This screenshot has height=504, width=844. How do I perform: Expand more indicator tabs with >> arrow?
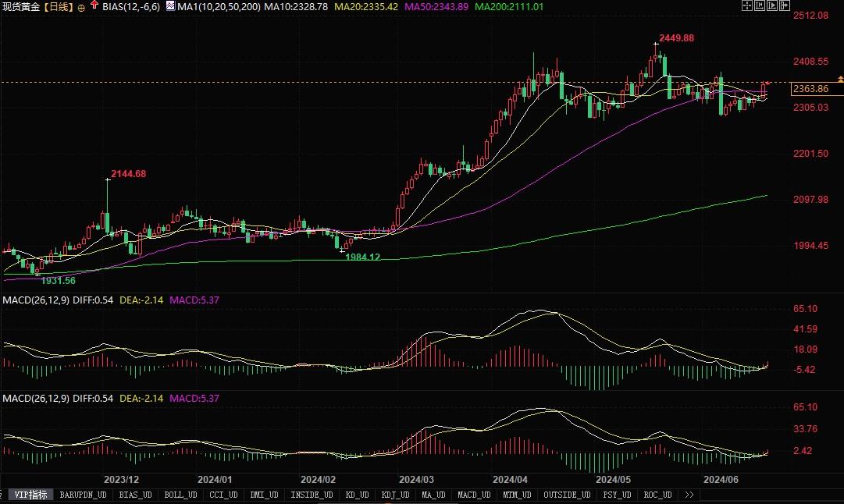[689, 495]
